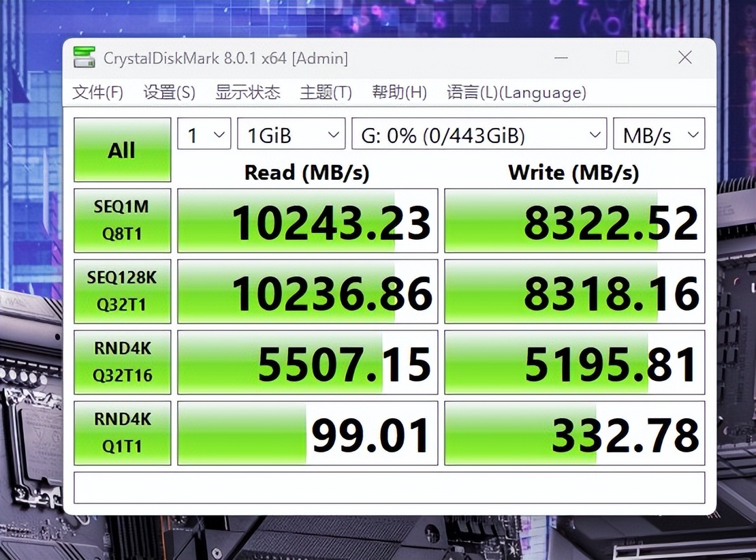756x560 pixels.
Task: Minimize the CrystalDiskMark window
Action: [561, 58]
